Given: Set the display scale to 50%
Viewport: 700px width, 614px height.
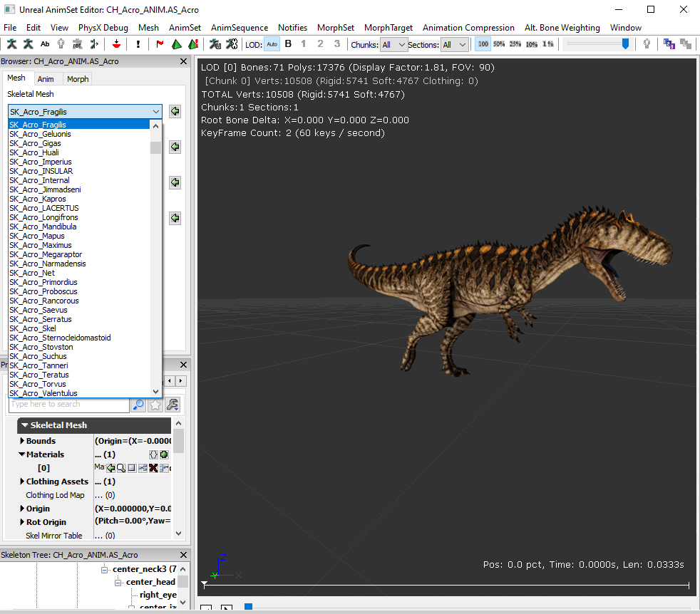Looking at the screenshot, I should pyautogui.click(x=499, y=44).
